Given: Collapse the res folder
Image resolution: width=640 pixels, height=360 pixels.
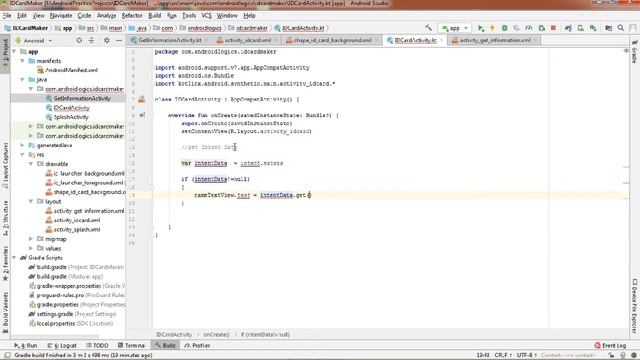Looking at the screenshot, I should 22,154.
